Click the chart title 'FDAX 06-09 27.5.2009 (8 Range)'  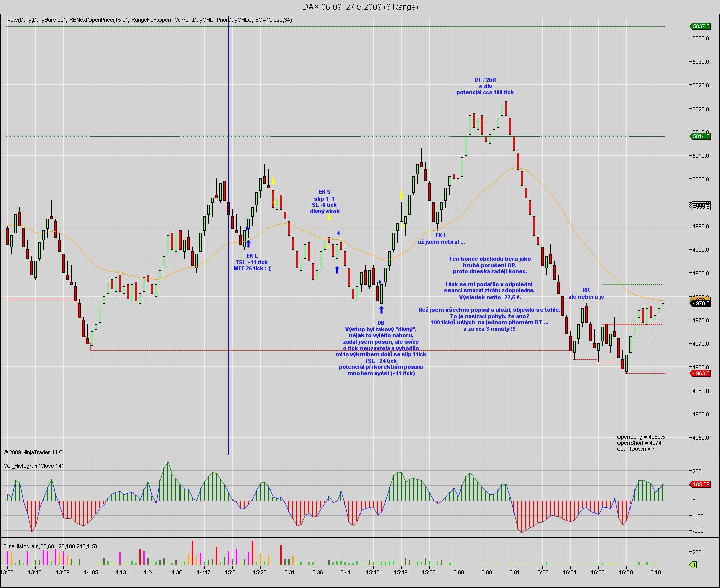coord(357,7)
